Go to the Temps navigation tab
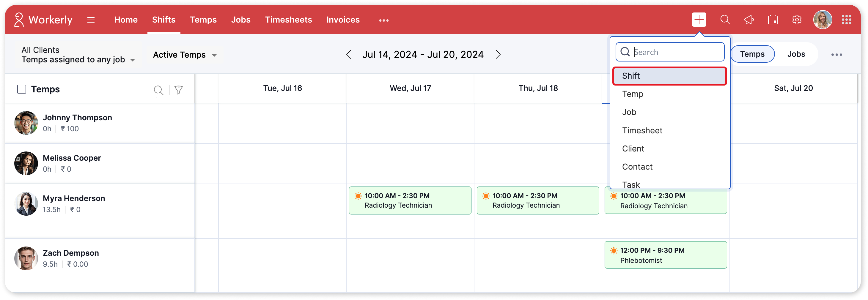This screenshot has width=868, height=300. [x=203, y=20]
